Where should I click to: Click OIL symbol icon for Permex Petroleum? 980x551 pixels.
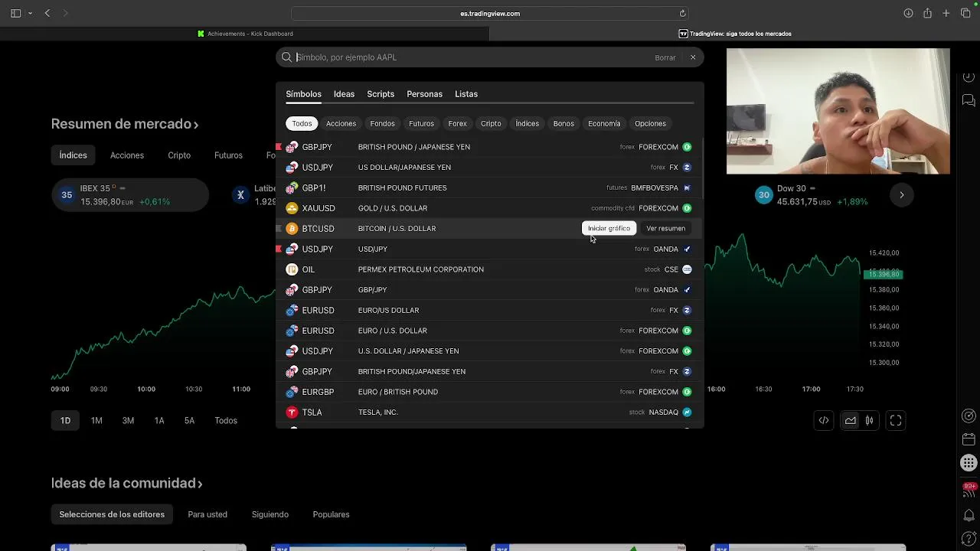[x=292, y=269]
